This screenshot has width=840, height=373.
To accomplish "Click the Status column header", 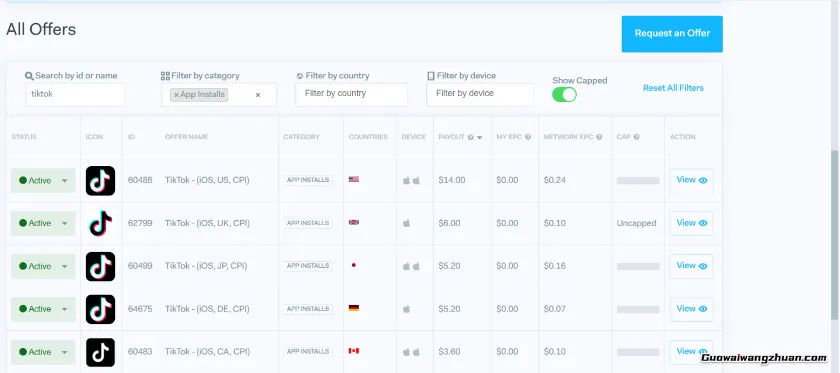I will 24,137.
